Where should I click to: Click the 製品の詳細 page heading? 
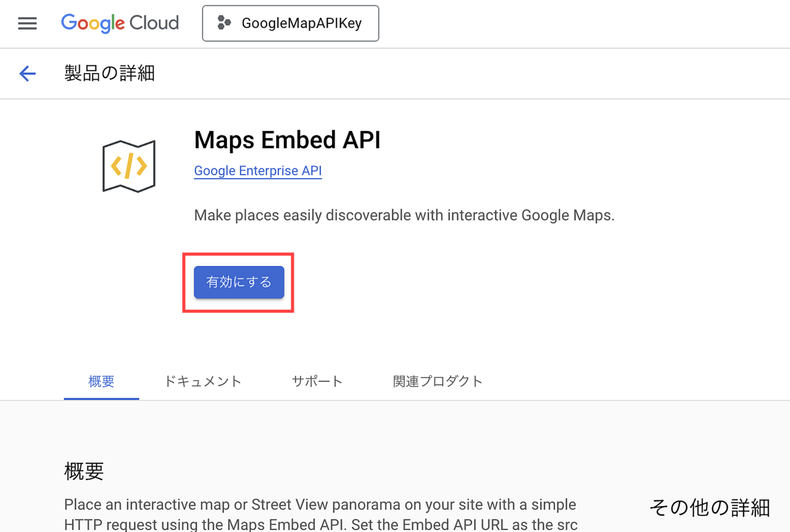click(109, 73)
